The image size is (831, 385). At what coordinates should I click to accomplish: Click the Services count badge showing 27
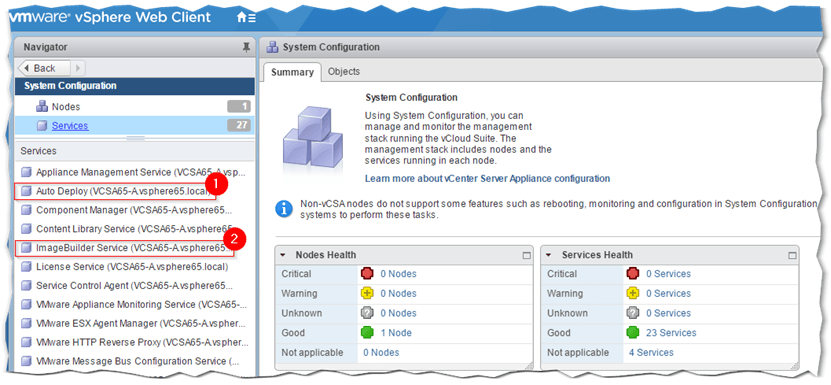click(238, 126)
